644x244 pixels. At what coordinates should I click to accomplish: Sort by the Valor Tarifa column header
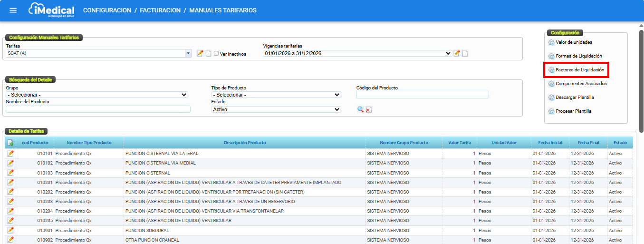tap(460, 143)
